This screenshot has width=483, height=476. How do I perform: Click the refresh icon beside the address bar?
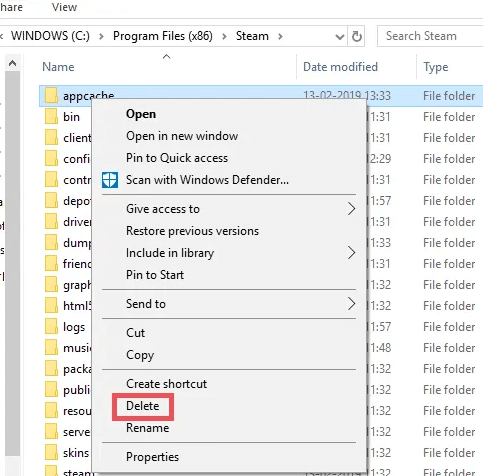(x=357, y=36)
